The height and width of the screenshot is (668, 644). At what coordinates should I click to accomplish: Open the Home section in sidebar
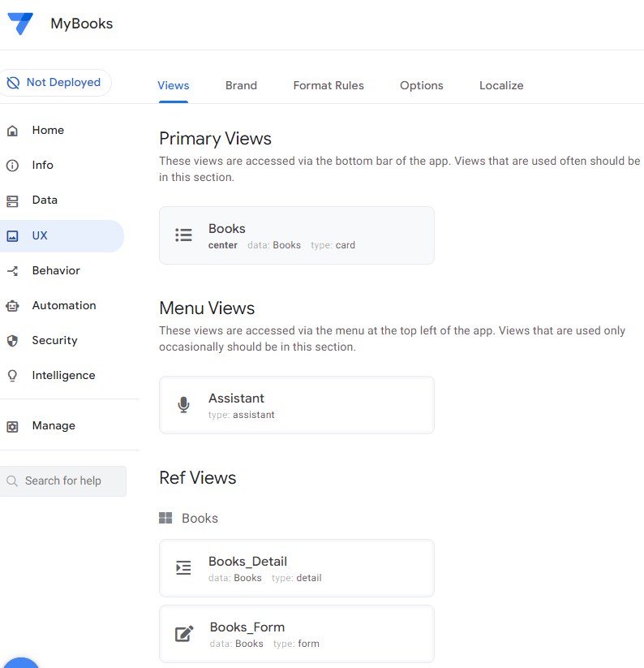click(48, 130)
